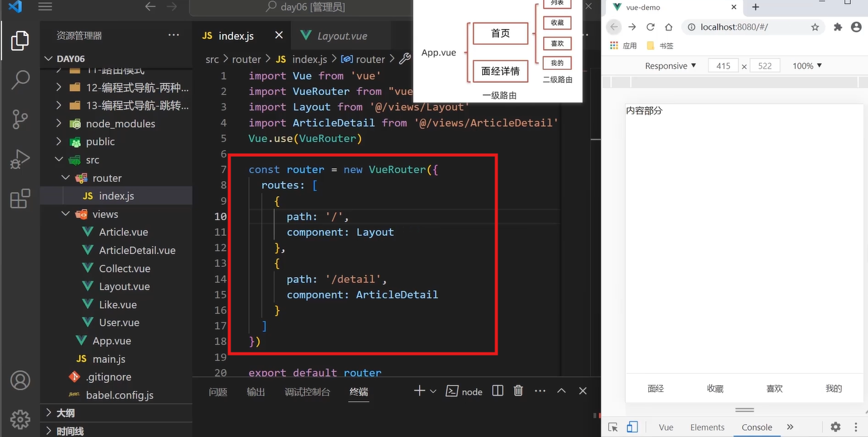
Task: Open terminal launch profile dropdown
Action: point(433,391)
